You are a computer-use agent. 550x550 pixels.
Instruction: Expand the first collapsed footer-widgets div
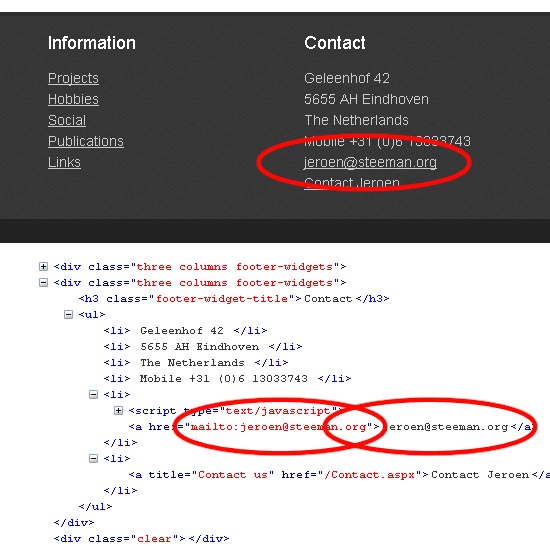click(43, 267)
